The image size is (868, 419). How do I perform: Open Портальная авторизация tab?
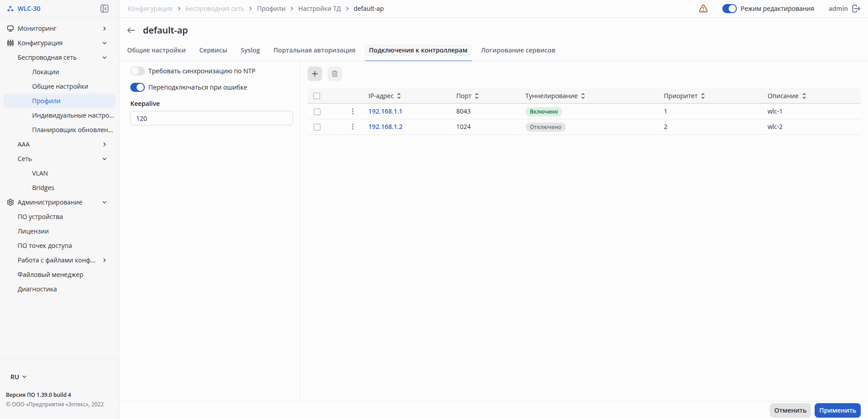tap(314, 50)
